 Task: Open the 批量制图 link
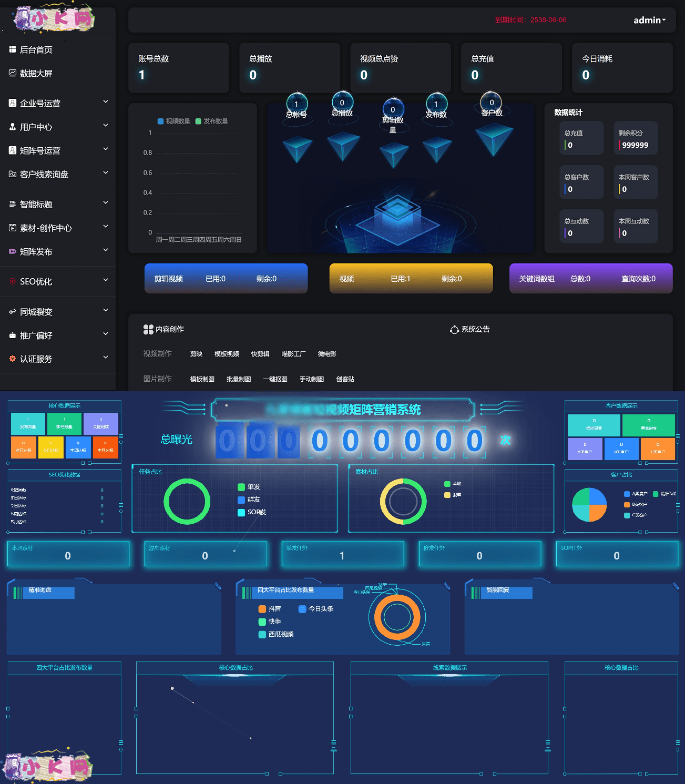[239, 379]
